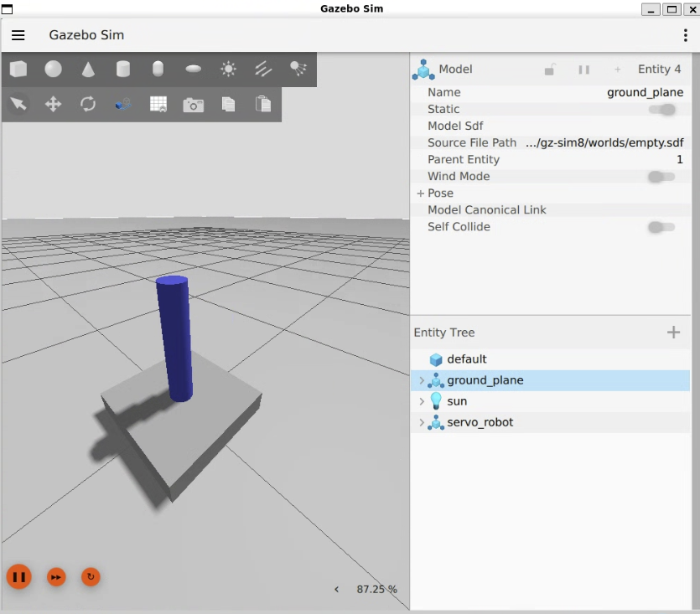Open the hamburger menu
This screenshot has width=700, height=614.
18,35
